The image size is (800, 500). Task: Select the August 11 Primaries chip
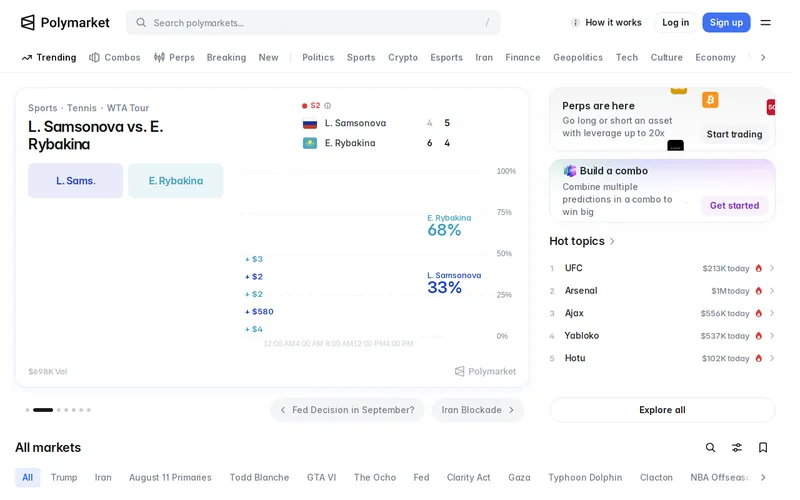(170, 478)
